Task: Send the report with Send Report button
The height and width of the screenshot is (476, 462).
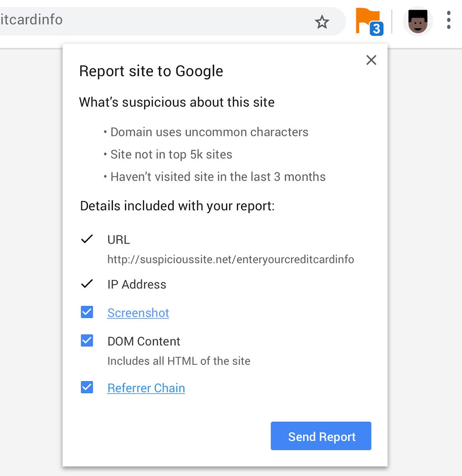Action: [x=321, y=436]
